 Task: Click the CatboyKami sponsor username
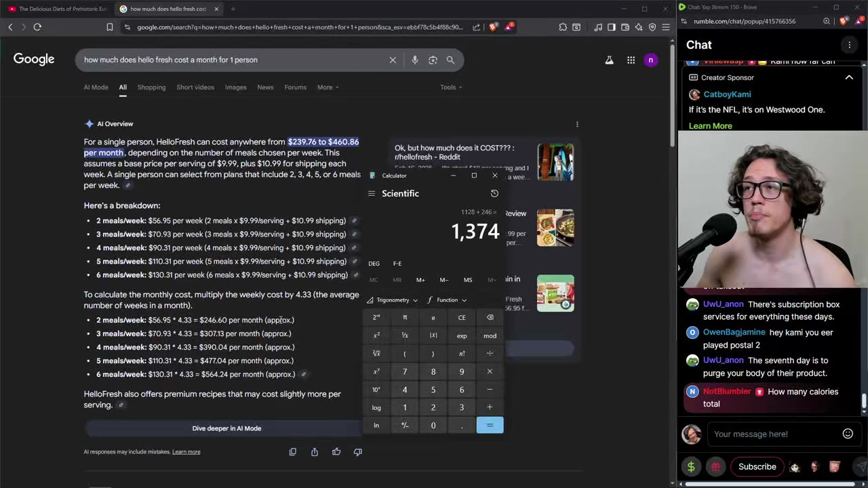click(x=727, y=94)
